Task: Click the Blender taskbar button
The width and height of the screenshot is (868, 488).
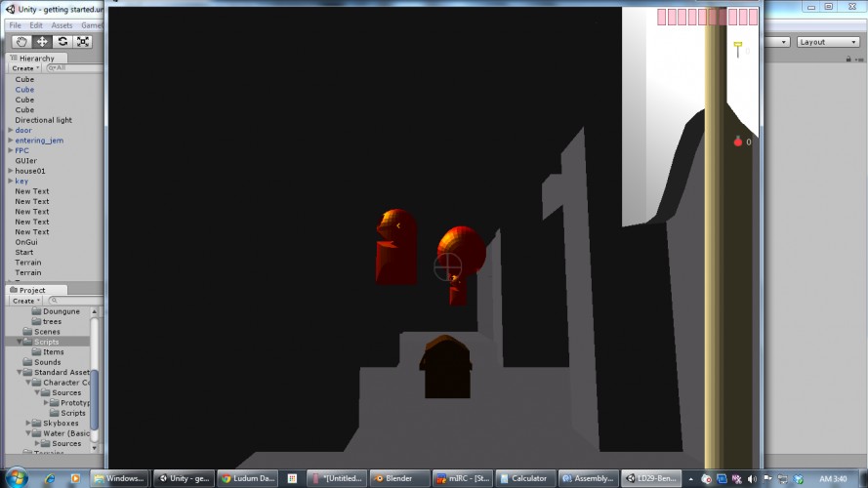Action: click(399, 478)
